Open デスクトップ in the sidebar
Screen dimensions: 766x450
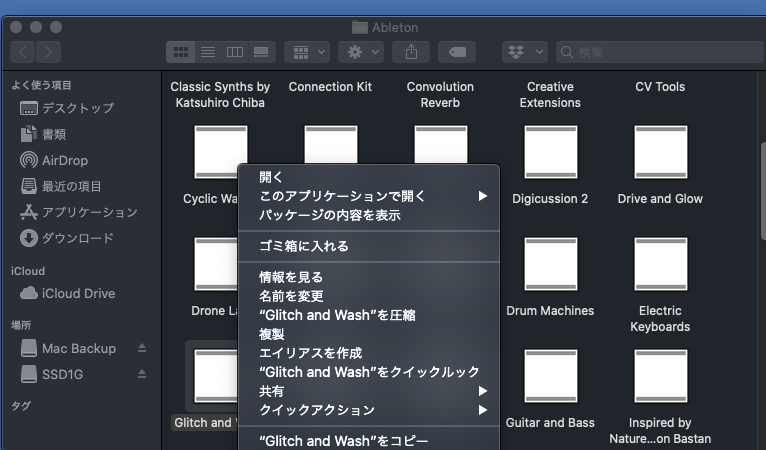click(x=67, y=108)
